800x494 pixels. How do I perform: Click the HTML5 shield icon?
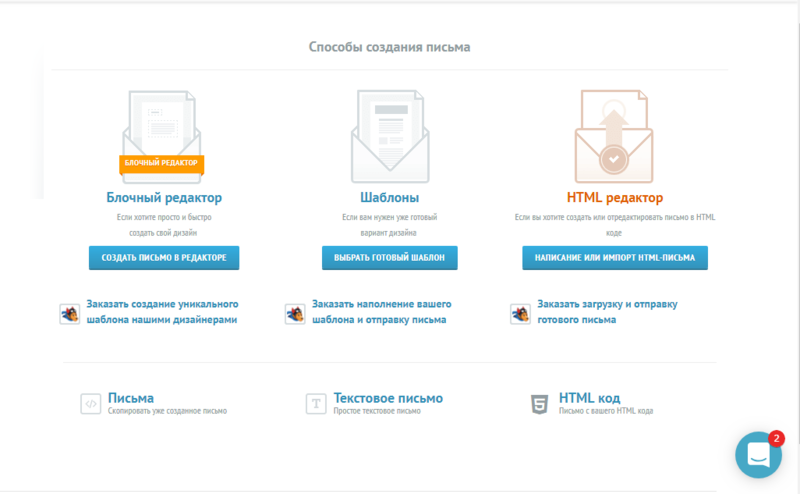(x=540, y=404)
